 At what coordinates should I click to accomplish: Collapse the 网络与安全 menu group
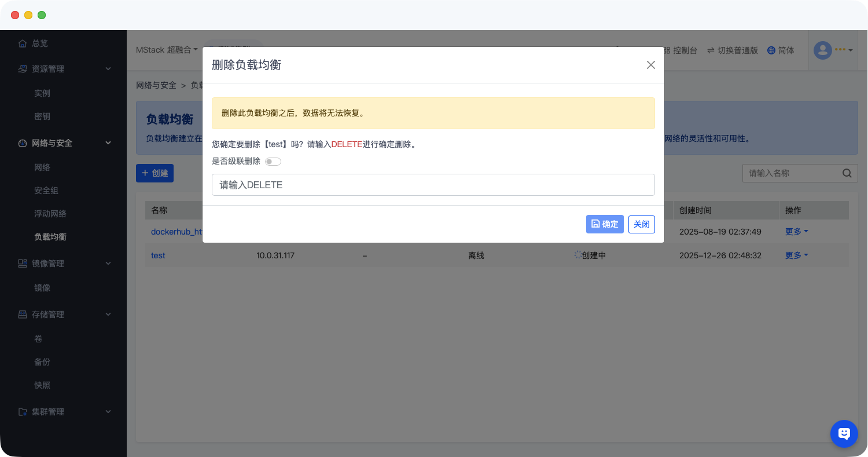point(108,143)
